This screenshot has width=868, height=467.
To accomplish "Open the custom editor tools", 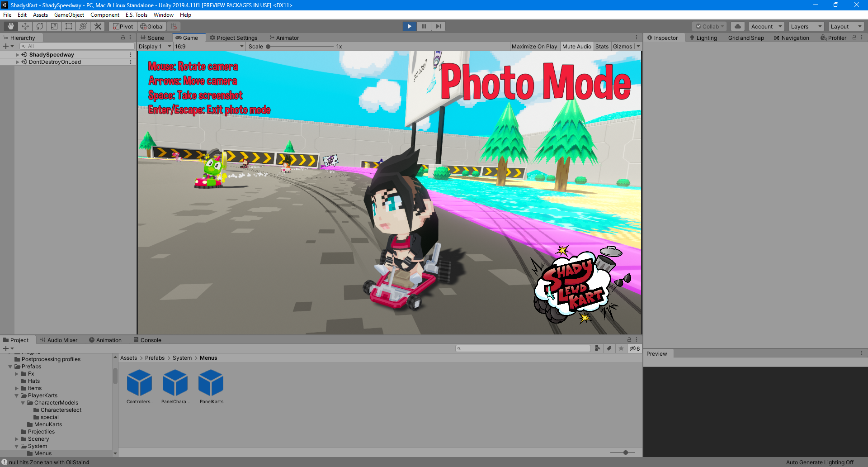I will click(x=98, y=26).
